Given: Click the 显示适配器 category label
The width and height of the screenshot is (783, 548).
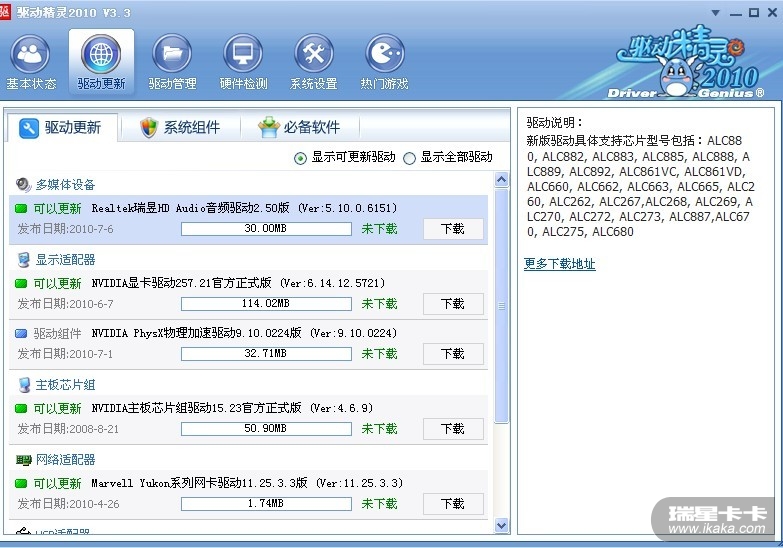Looking at the screenshot, I should [x=65, y=260].
